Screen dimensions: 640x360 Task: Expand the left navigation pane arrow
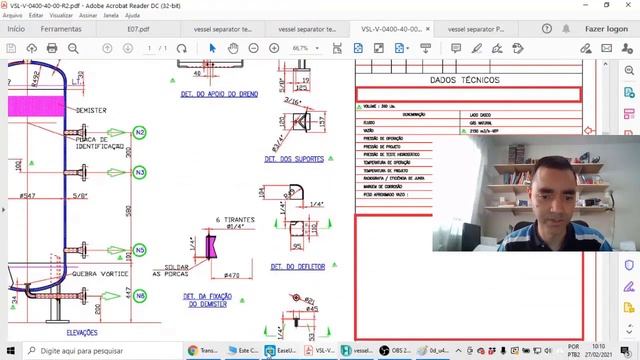coord(4,210)
